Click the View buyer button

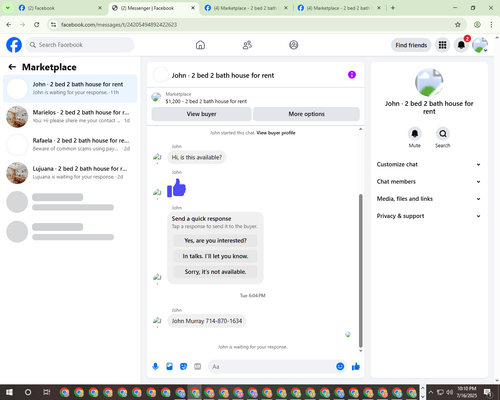[x=201, y=114]
